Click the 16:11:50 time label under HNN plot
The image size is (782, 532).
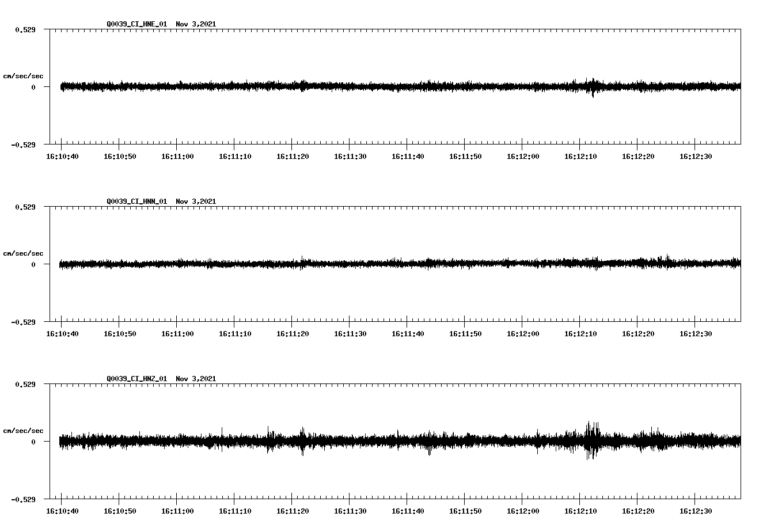click(465, 334)
